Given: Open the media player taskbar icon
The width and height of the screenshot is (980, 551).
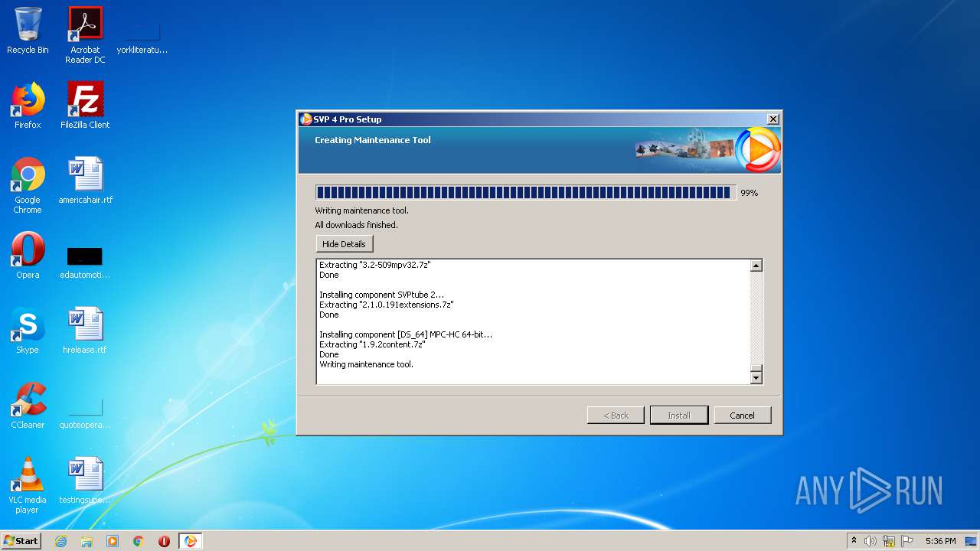Looking at the screenshot, I should 113,541.
